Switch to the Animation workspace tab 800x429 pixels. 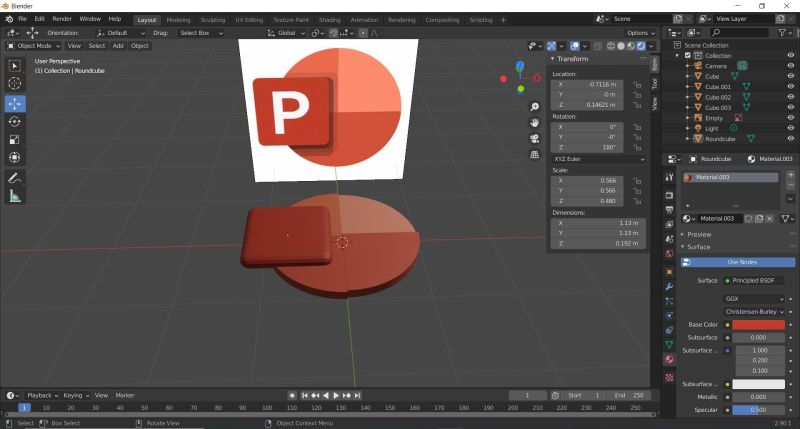click(364, 20)
